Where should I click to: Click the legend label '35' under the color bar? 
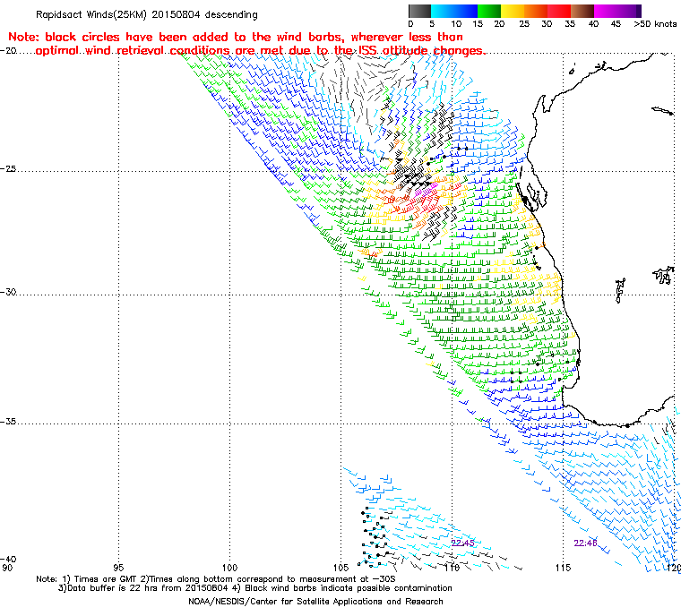click(570, 24)
